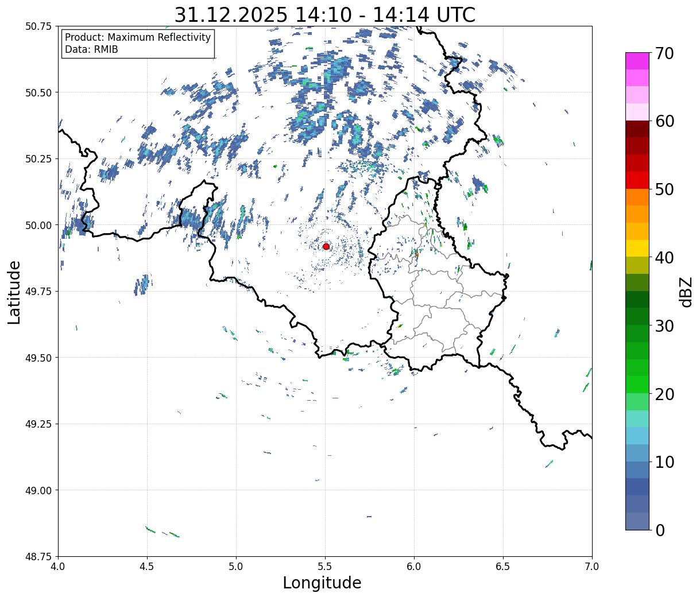Click the 'Data: RMIB' text
The height and width of the screenshot is (597, 700).
pos(91,50)
